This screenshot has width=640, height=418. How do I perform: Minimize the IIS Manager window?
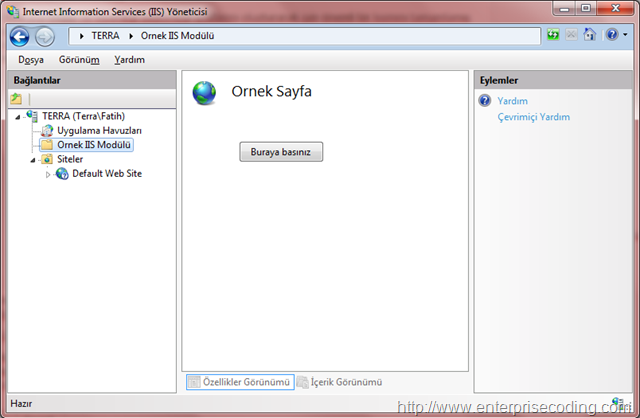(564, 9)
